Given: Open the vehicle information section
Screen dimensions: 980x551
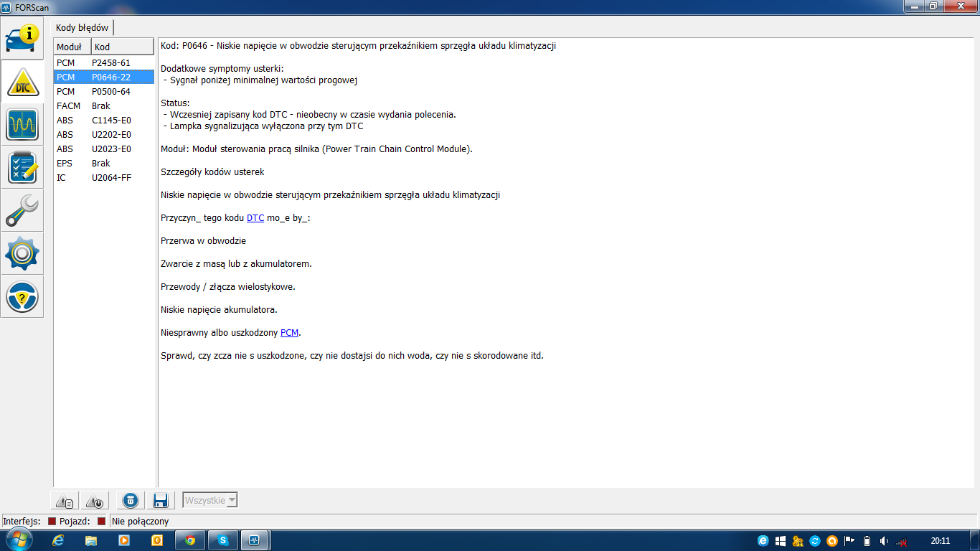Looking at the screenshot, I should click(x=22, y=39).
